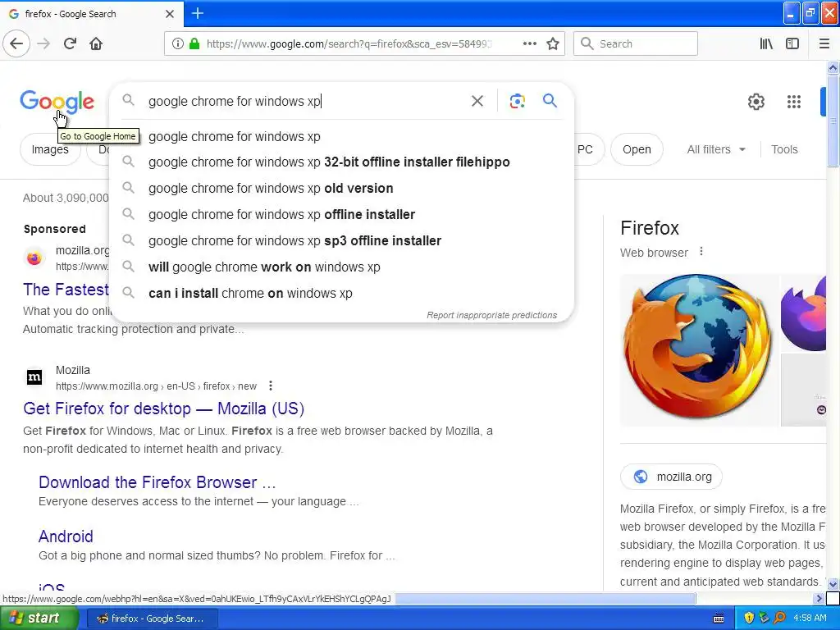Select the google chrome for windows xp offline installer suggestion

[x=341, y=214]
